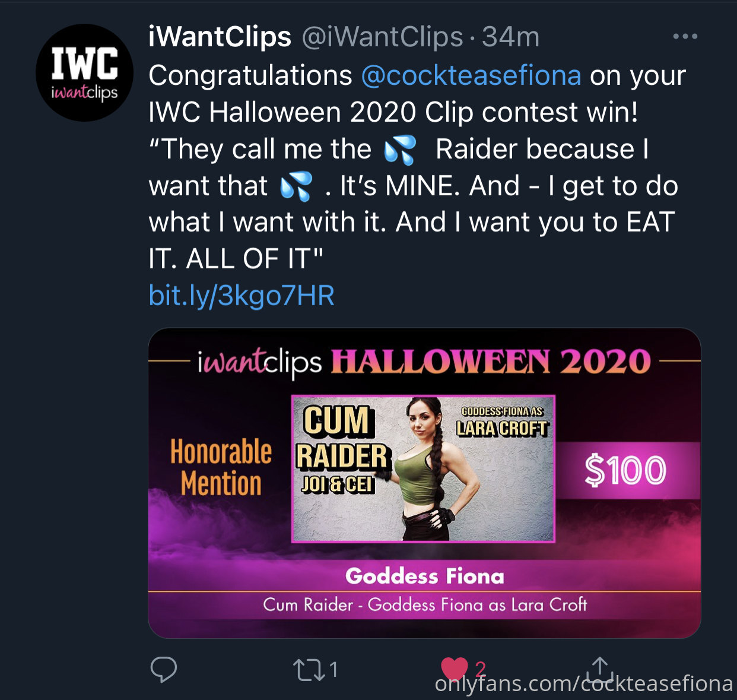Click the $100 prize label

point(625,471)
